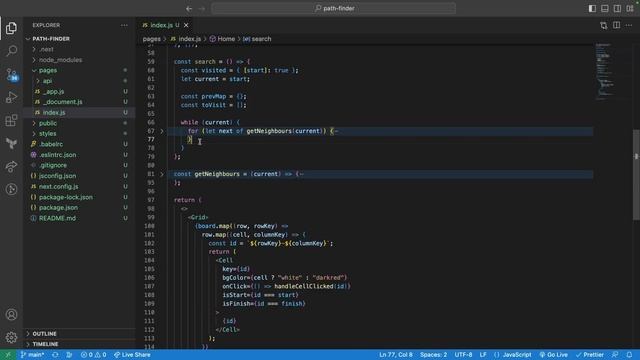Click the main branch status bar item
The height and width of the screenshot is (360, 640).
32,355
